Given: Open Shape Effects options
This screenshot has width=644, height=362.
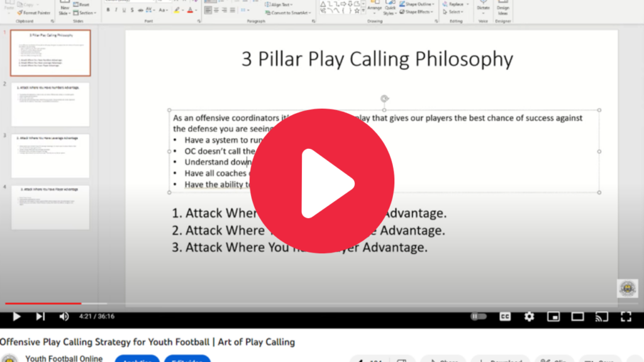Looking at the screenshot, I should pos(417,12).
